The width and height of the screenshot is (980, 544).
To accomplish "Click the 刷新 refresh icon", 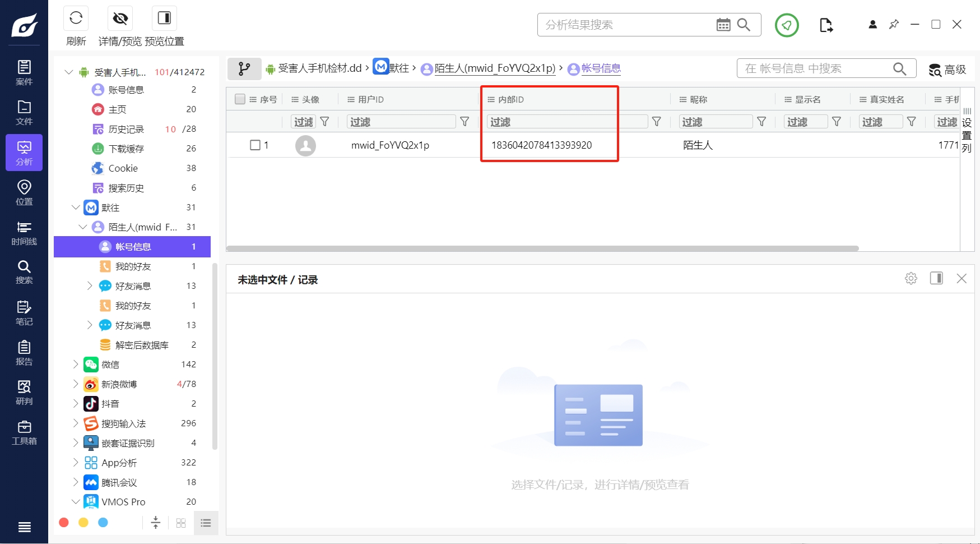I will pyautogui.click(x=76, y=18).
